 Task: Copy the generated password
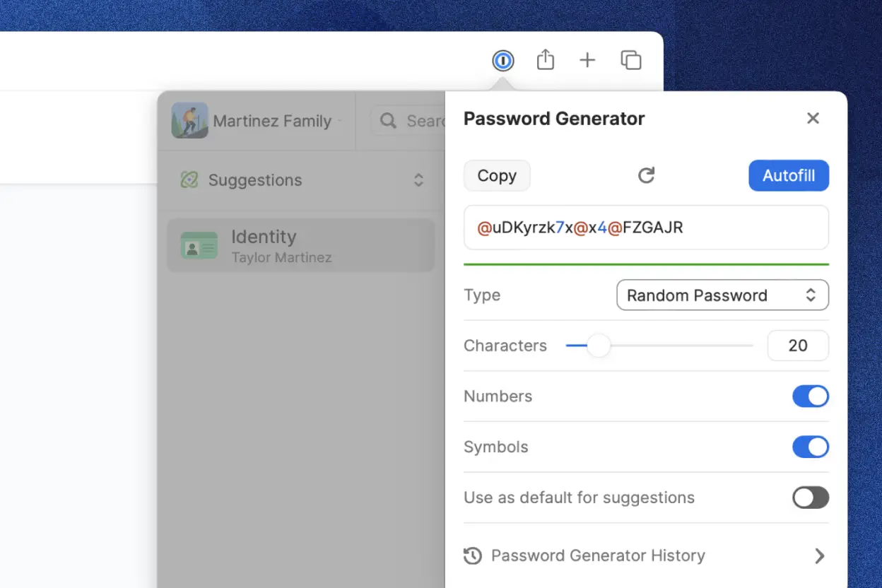497,176
